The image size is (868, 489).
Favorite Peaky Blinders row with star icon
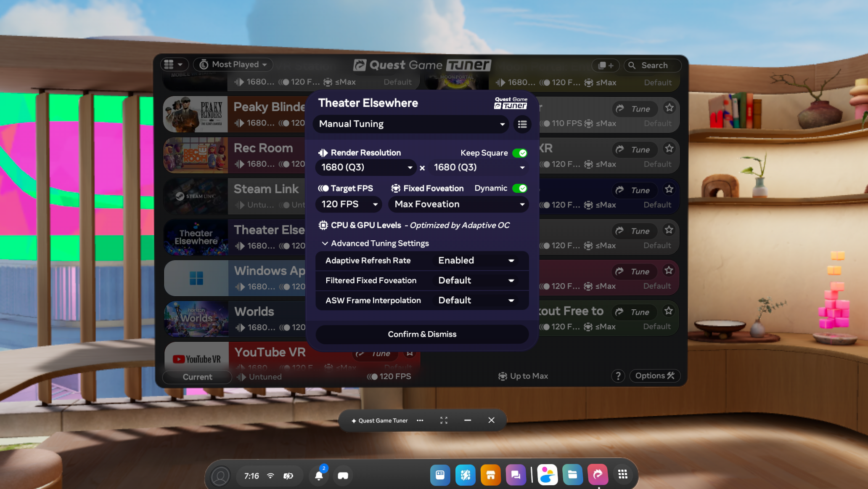tap(669, 108)
